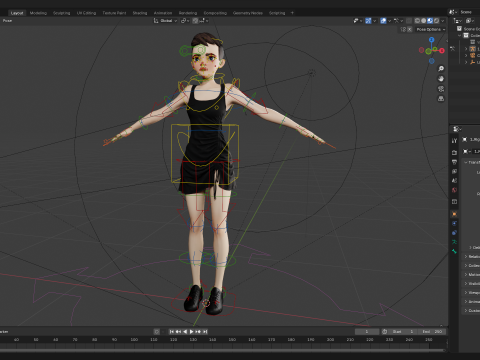480x360 pixels.
Task: Open the snapping options dropdown
Action: point(204,21)
